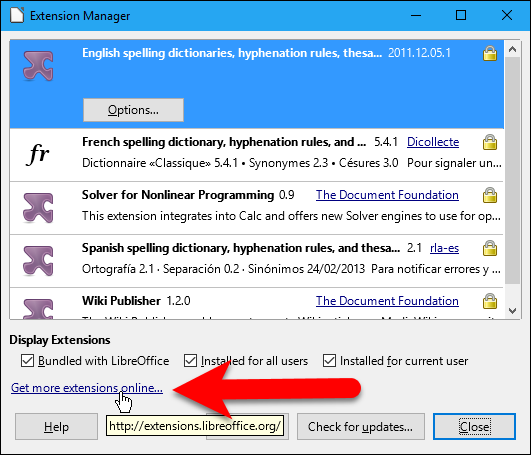Close the Extension Manager dialog via Close button

[474, 427]
